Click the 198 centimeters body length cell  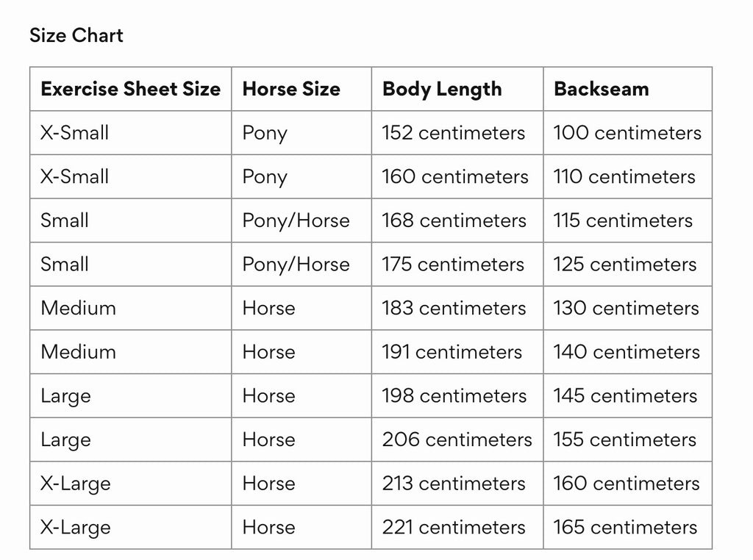(457, 396)
